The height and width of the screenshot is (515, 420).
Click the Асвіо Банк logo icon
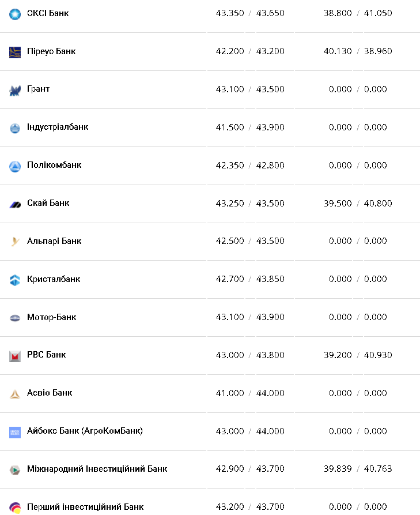tap(15, 394)
